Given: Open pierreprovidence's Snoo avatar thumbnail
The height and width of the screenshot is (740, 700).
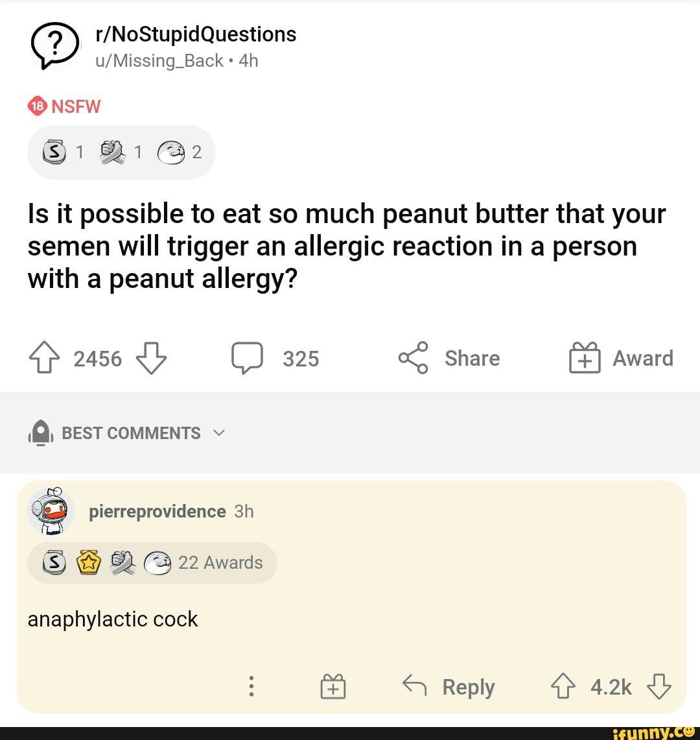Looking at the screenshot, I should (x=51, y=511).
